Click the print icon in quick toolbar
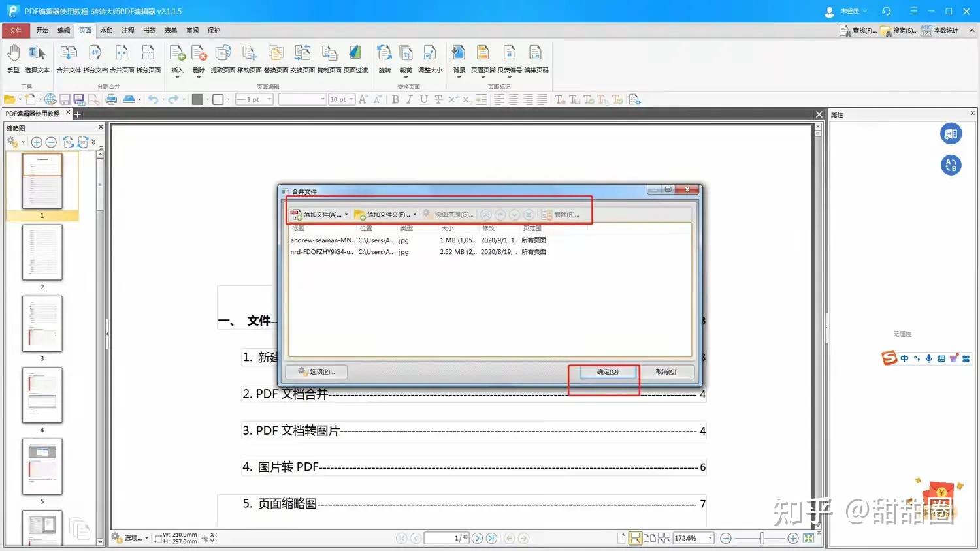This screenshot has height=551, width=980. [x=112, y=99]
